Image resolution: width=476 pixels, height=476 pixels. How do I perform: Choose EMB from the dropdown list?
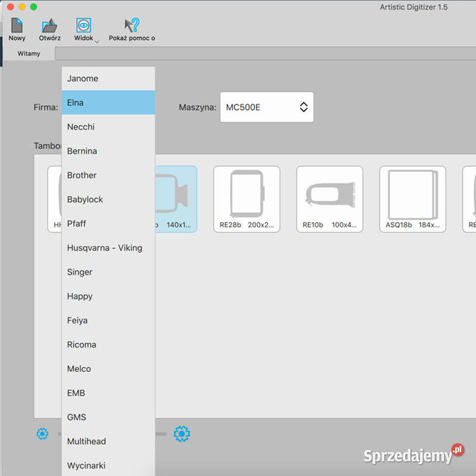coord(108,393)
